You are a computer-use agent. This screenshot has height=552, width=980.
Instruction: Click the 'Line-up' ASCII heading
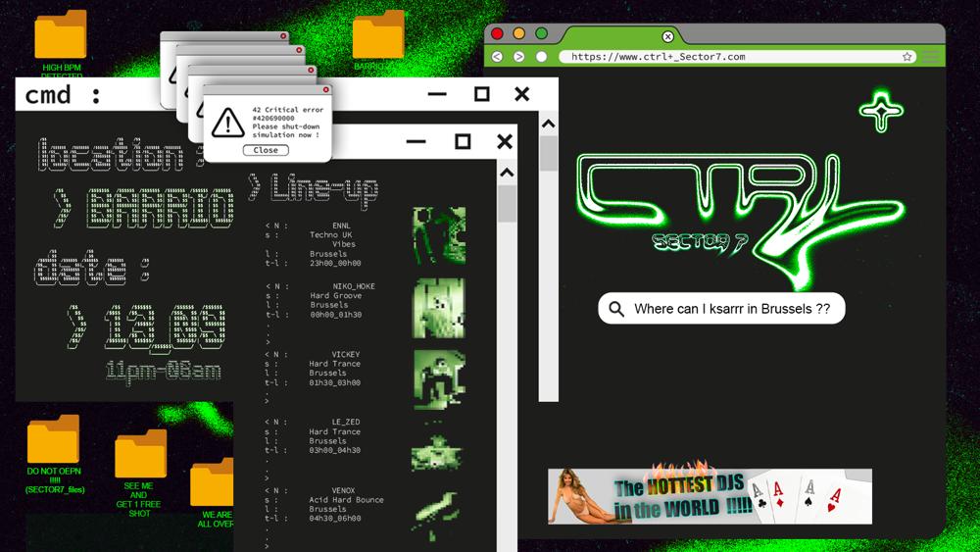coord(323,189)
